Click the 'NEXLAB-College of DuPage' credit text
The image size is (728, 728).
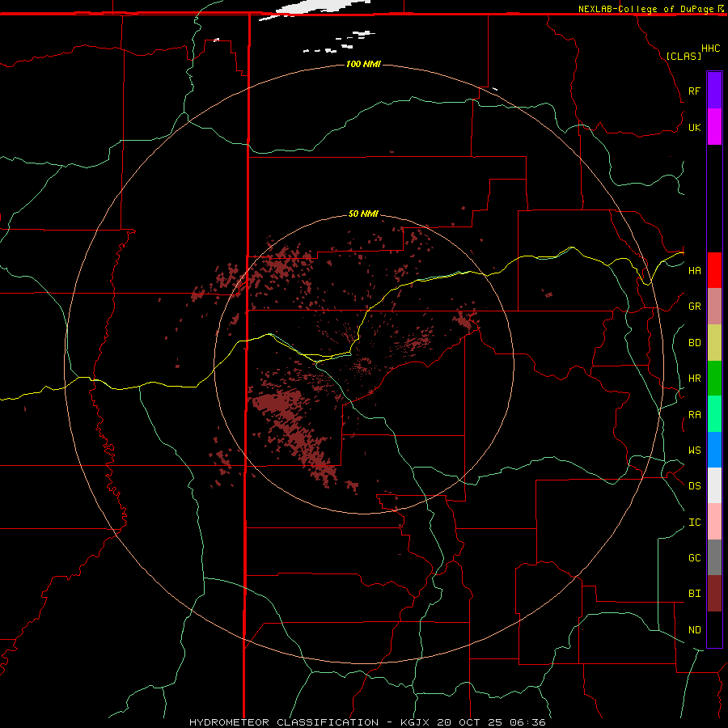click(x=645, y=9)
